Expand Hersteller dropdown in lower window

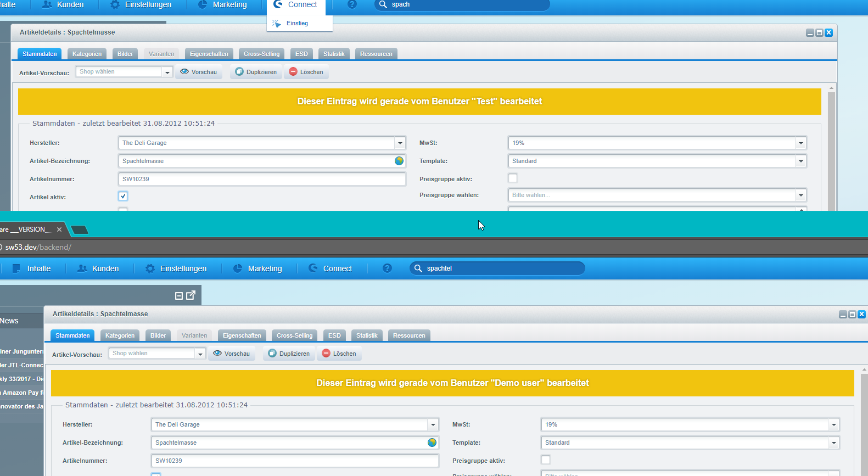pos(433,424)
